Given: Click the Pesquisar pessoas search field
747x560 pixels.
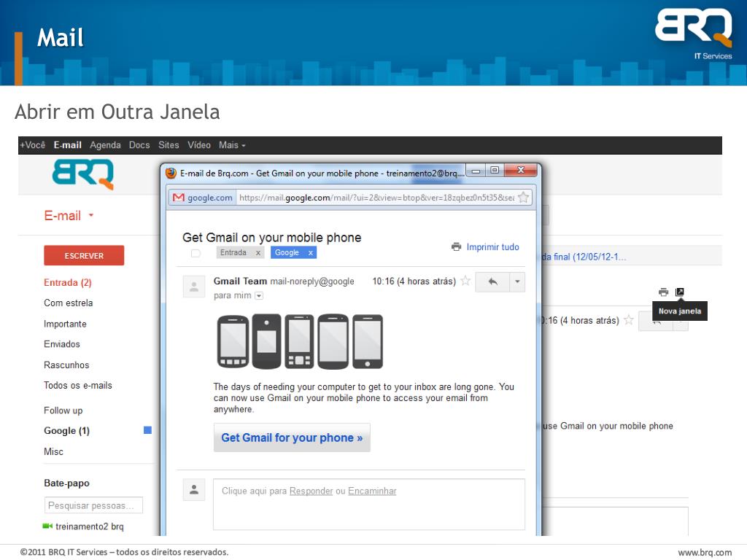Looking at the screenshot, I should (94, 505).
